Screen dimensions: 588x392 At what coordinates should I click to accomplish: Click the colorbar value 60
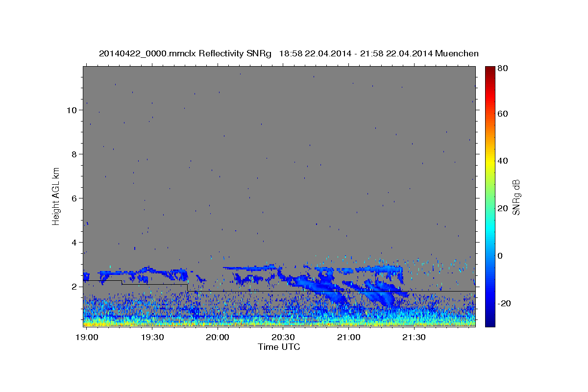(x=503, y=114)
